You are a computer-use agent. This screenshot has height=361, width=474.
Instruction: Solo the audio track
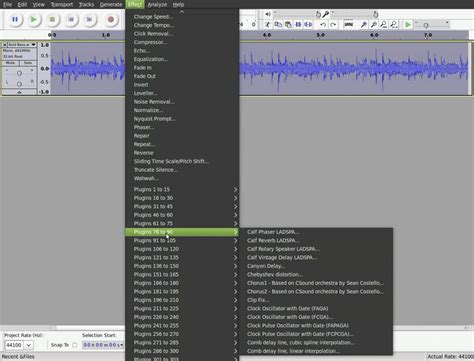click(x=28, y=63)
